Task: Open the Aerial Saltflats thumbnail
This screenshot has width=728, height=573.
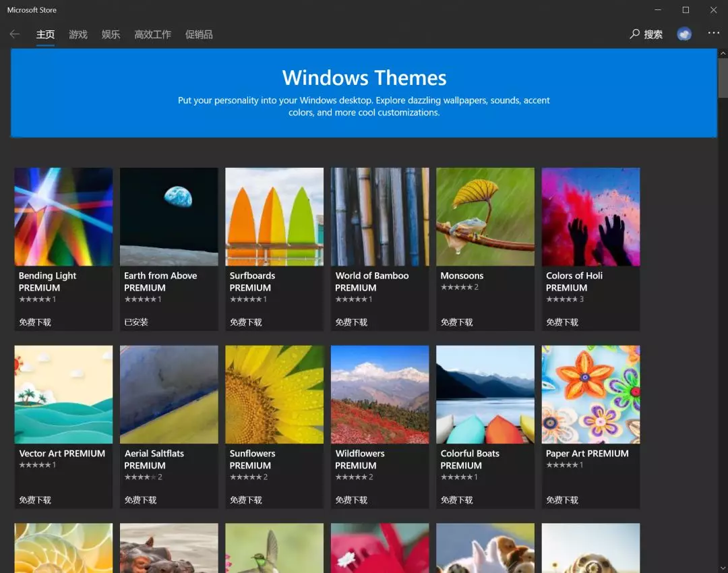Action: pos(169,394)
